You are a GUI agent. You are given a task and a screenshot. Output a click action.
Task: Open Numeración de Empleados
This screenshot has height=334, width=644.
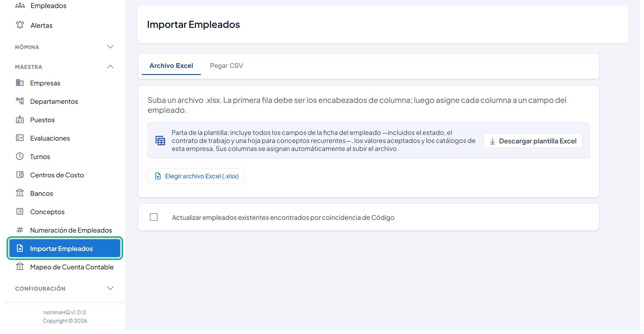click(x=71, y=231)
